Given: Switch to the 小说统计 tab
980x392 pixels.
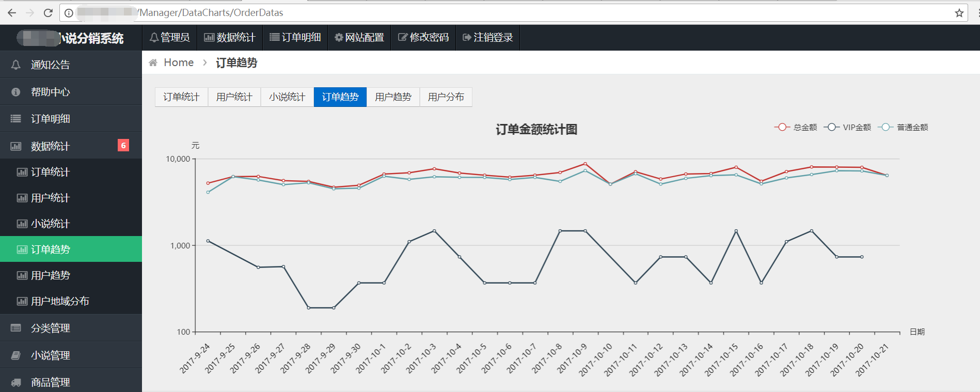Looking at the screenshot, I should point(287,97).
